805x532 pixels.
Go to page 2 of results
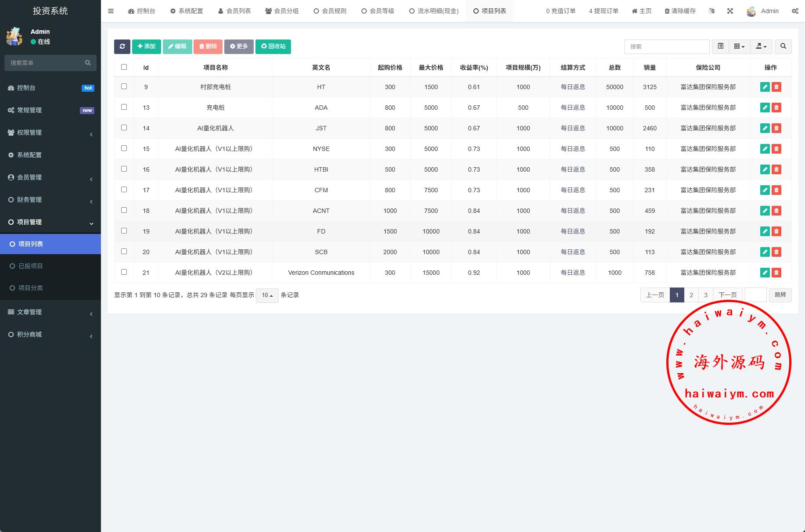(691, 295)
